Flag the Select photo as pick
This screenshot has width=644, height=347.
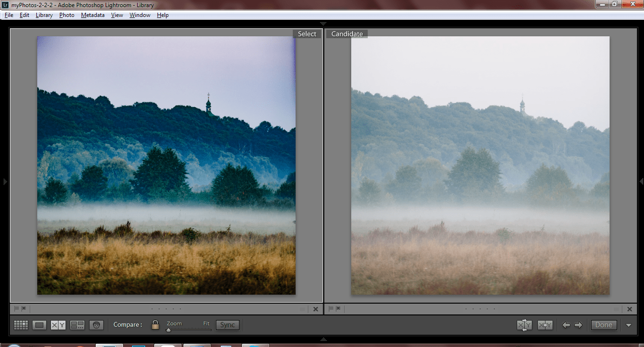click(x=17, y=309)
